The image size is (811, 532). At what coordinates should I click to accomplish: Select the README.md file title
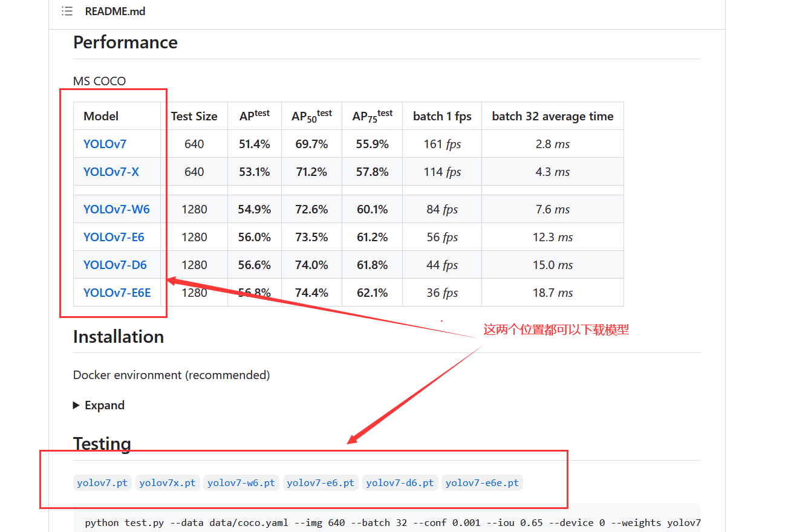point(115,11)
